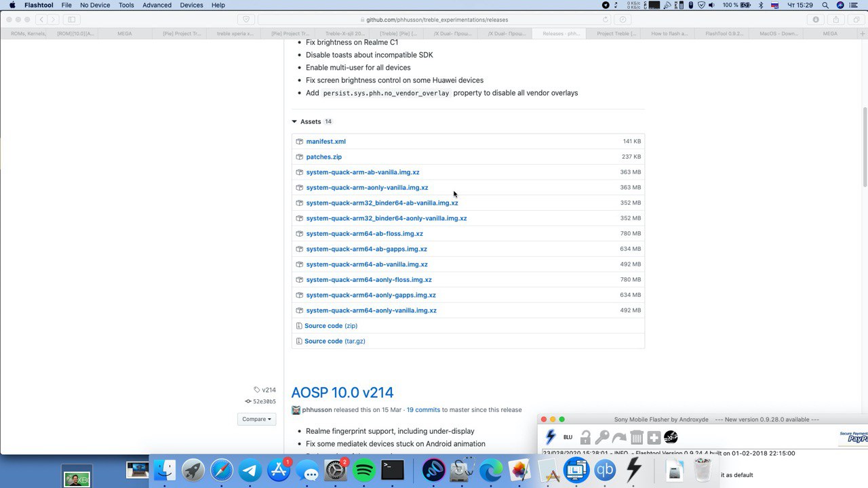This screenshot has height=488, width=868.
Task: Click Safari forward navigation arrow
Action: point(53,20)
